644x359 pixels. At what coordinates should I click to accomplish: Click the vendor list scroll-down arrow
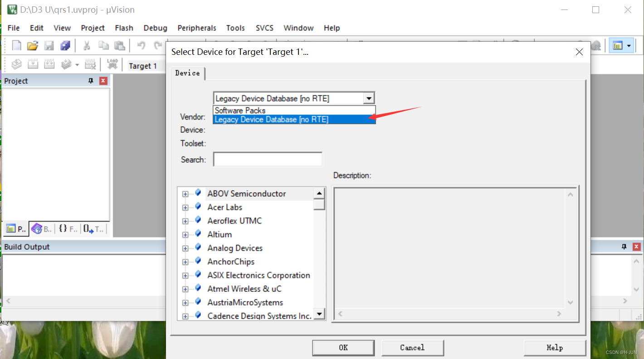pyautogui.click(x=319, y=314)
